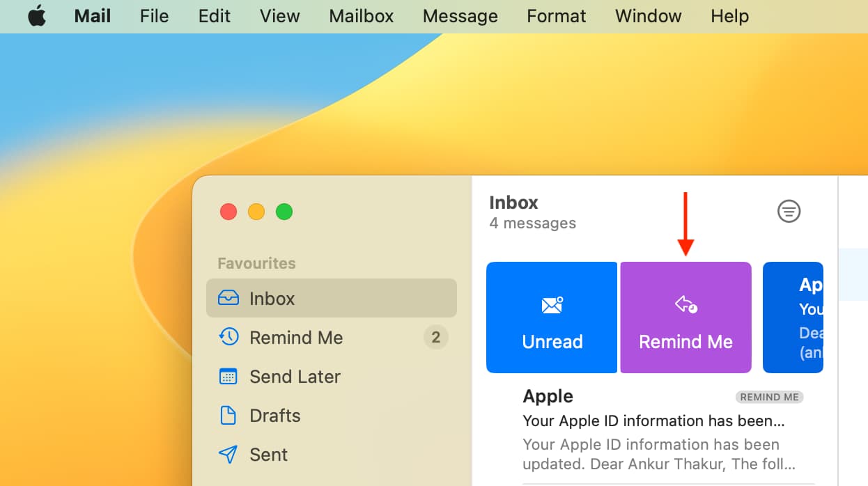Click the green full-screen window button
The width and height of the screenshot is (868, 486).
tap(284, 212)
